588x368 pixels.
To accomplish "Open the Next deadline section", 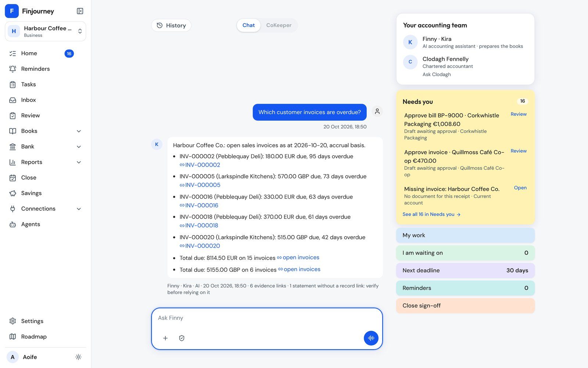I will click(465, 270).
